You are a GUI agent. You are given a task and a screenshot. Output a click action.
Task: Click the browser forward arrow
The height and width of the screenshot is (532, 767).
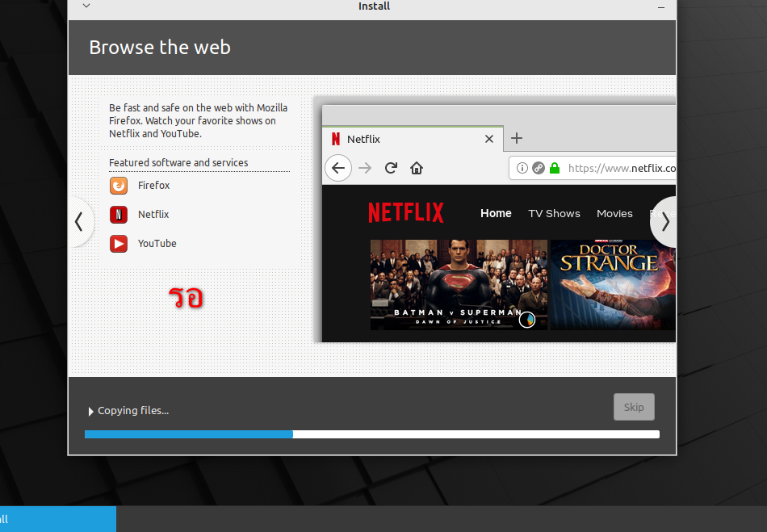tap(365, 168)
